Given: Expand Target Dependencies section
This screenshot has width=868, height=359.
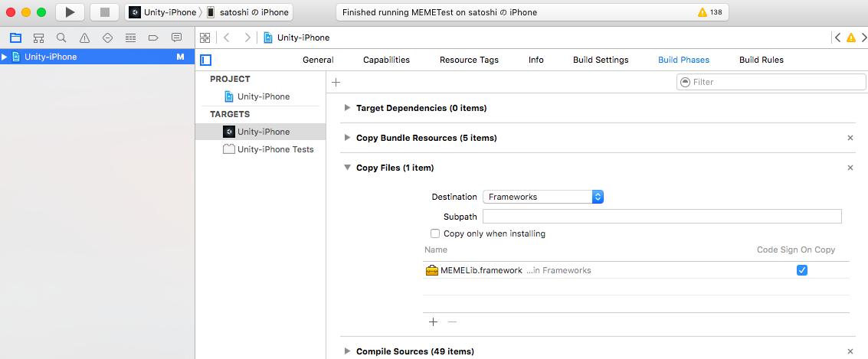Looking at the screenshot, I should pyautogui.click(x=347, y=108).
